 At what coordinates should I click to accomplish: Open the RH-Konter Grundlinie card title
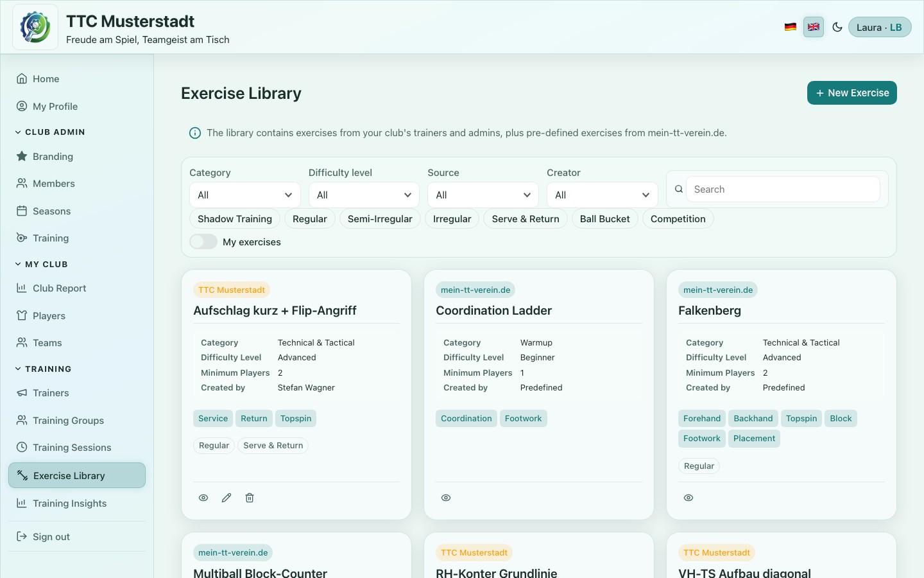pos(497,572)
